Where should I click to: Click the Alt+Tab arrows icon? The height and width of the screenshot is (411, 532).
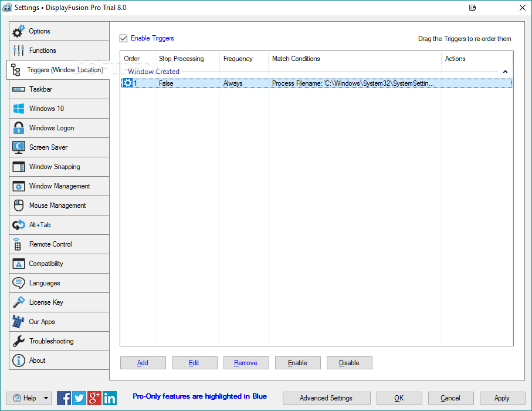pos(18,225)
